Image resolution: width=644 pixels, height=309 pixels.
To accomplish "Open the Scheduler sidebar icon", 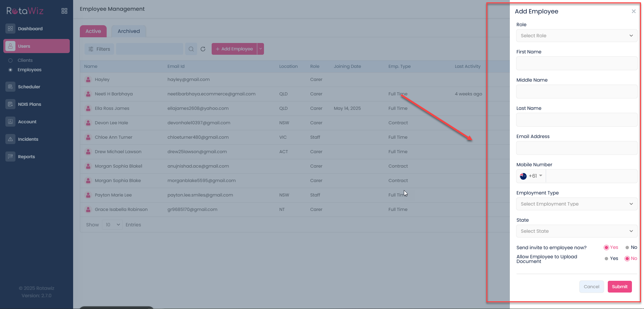I will tap(10, 87).
